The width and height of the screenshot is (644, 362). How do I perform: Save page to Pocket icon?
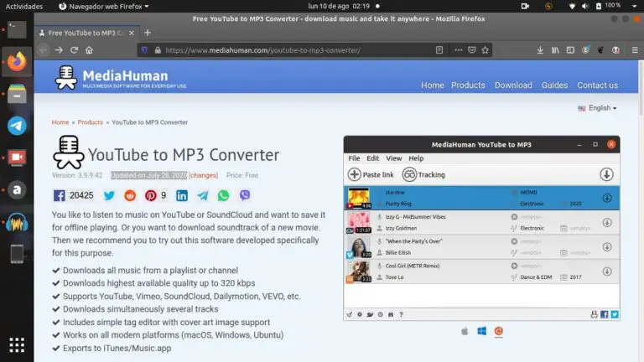coord(472,50)
